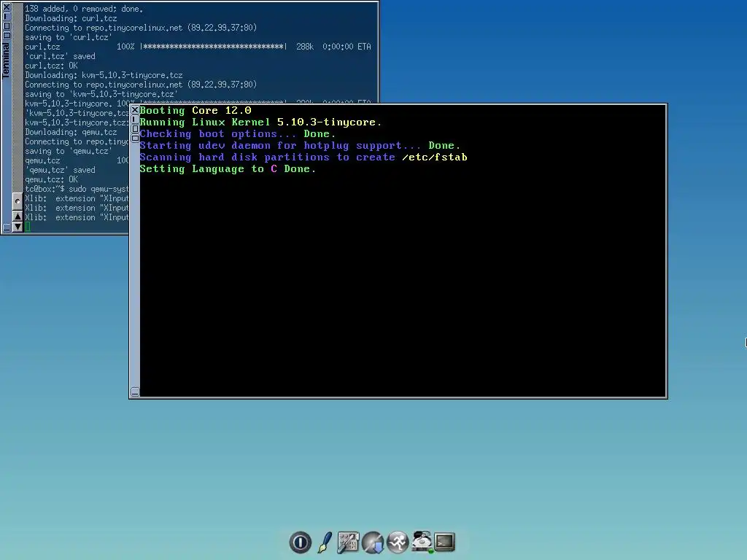Open the Mount Tool hard-disk icon
The image size is (747, 560).
coord(422,542)
